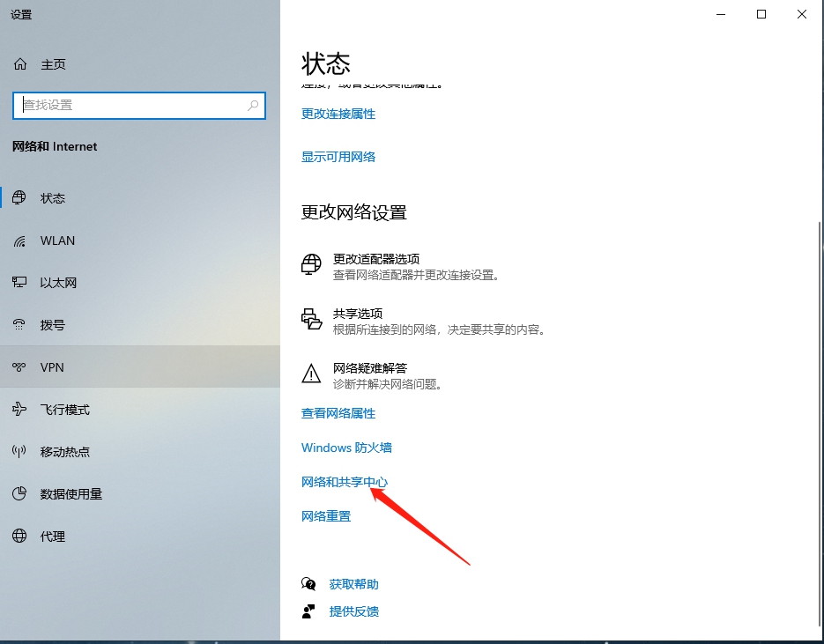
Task: Click the 状态 page title
Action: (x=326, y=64)
